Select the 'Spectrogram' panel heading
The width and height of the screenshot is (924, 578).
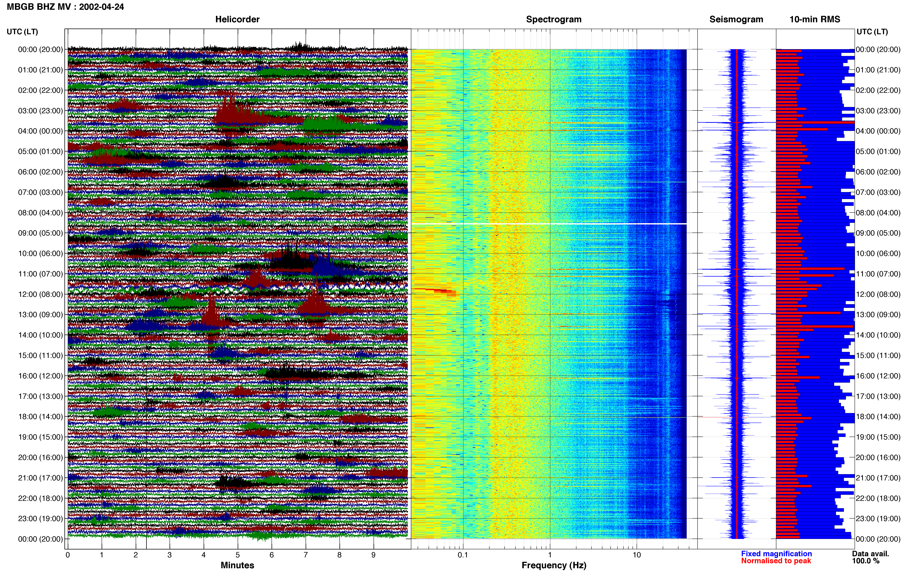554,19
